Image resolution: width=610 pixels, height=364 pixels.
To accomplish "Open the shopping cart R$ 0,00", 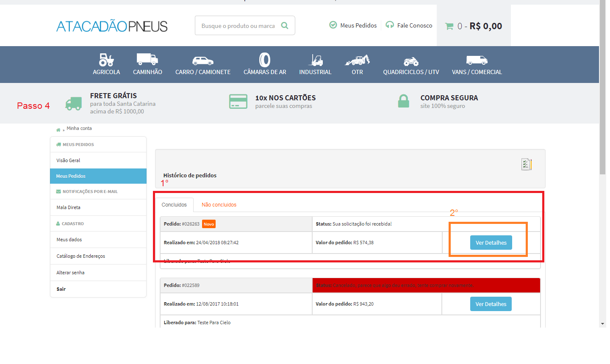I will point(474,26).
